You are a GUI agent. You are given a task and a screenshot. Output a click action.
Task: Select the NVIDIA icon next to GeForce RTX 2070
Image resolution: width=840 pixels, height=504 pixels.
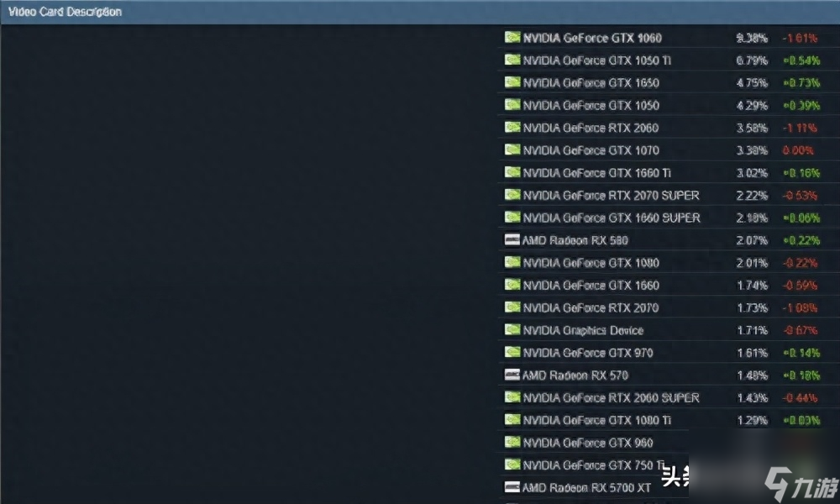512,307
